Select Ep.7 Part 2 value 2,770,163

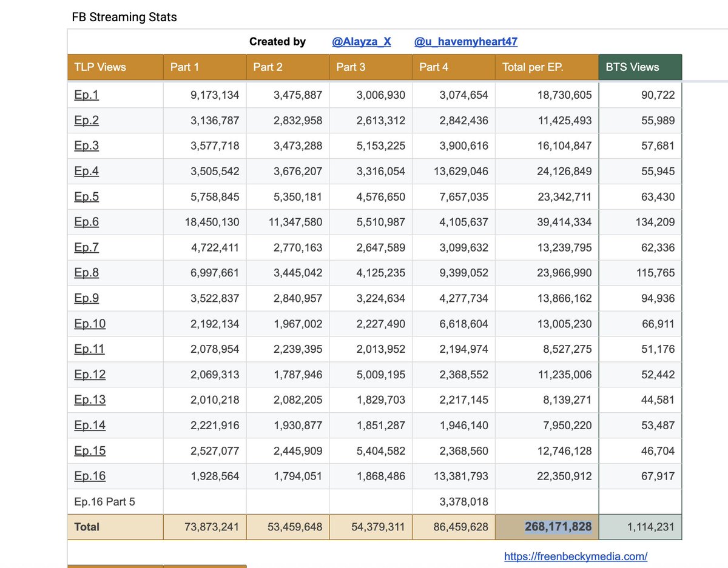pos(288,247)
